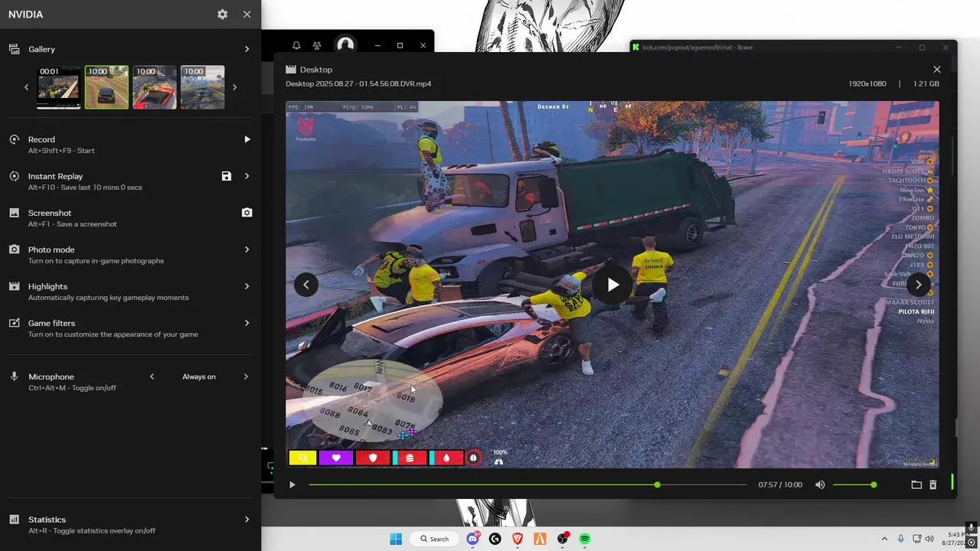The height and width of the screenshot is (551, 980).
Task: Select the Record menu entry
Action: tap(130, 144)
